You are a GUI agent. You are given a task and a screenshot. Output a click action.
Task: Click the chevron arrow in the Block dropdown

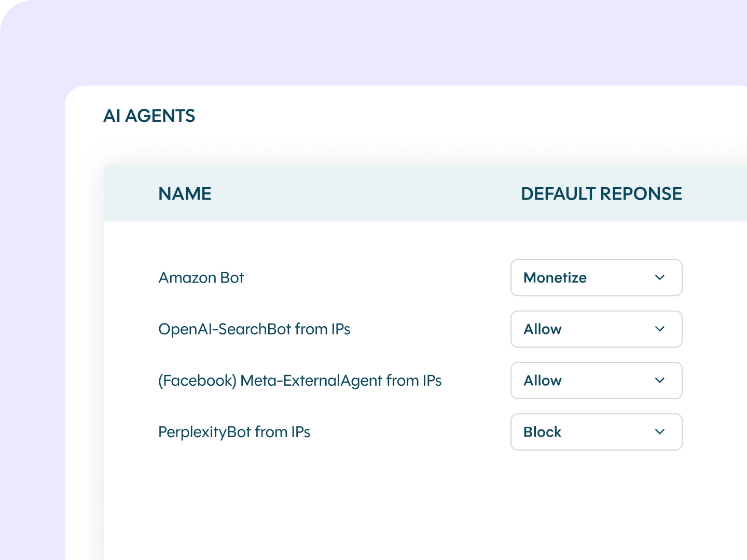pyautogui.click(x=660, y=431)
